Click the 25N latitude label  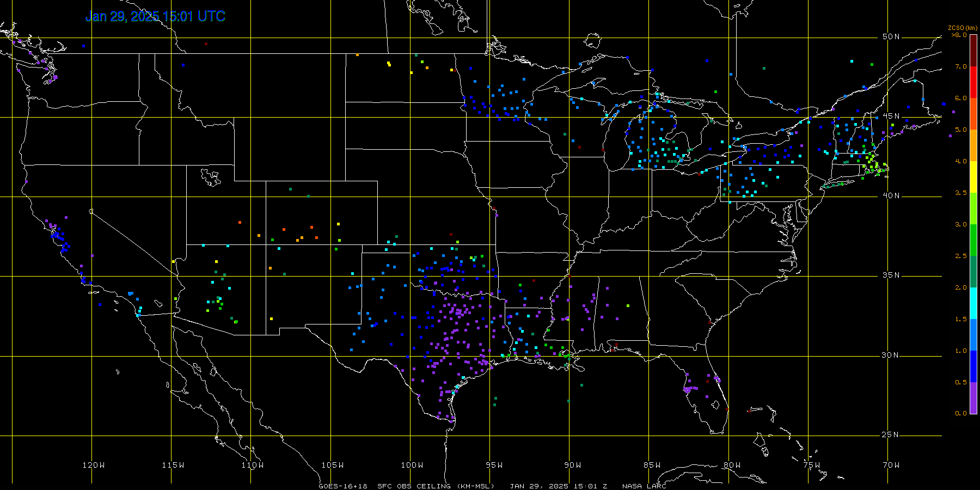(x=891, y=435)
